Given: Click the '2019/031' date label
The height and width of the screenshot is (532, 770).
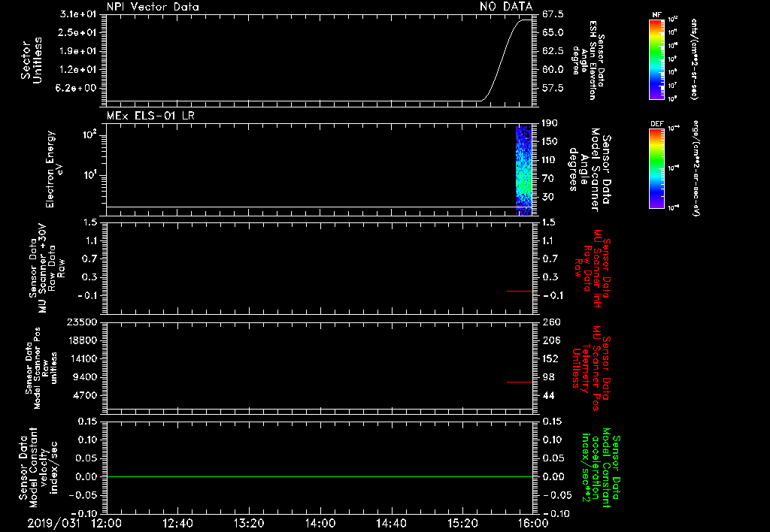Looking at the screenshot, I should click(x=53, y=523).
